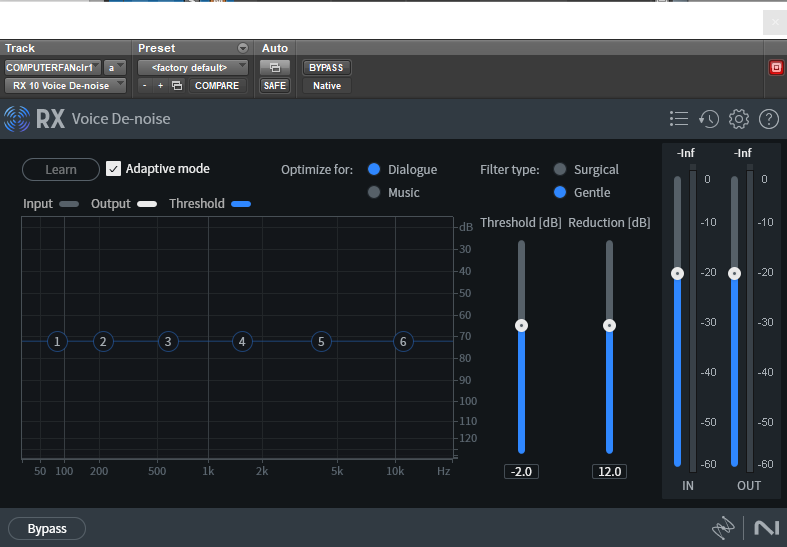Open the COMPUTERFANclr1 track selector
Viewport: 787px width, 547px height.
pos(53,67)
